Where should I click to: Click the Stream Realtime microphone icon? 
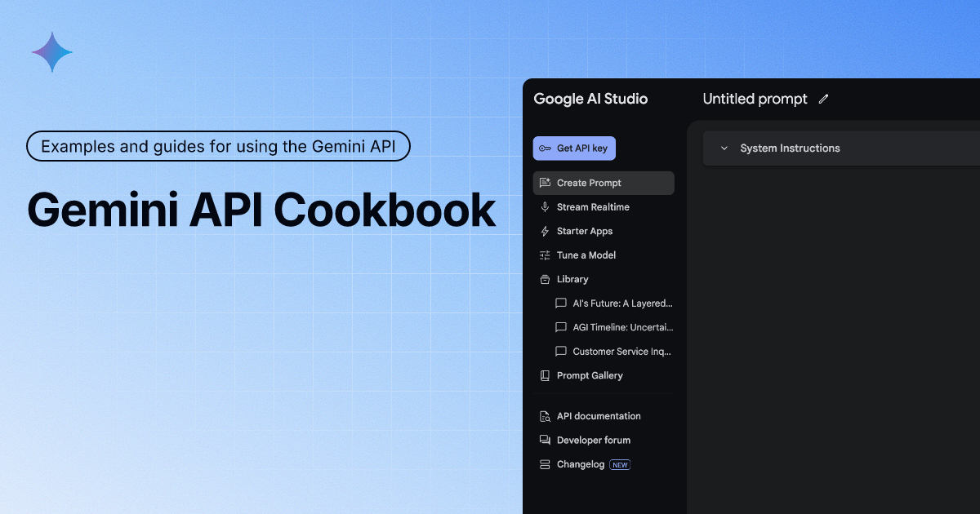(x=545, y=206)
